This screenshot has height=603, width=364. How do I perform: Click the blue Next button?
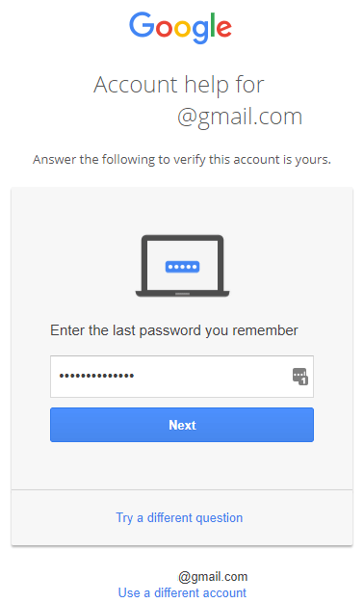[182, 425]
